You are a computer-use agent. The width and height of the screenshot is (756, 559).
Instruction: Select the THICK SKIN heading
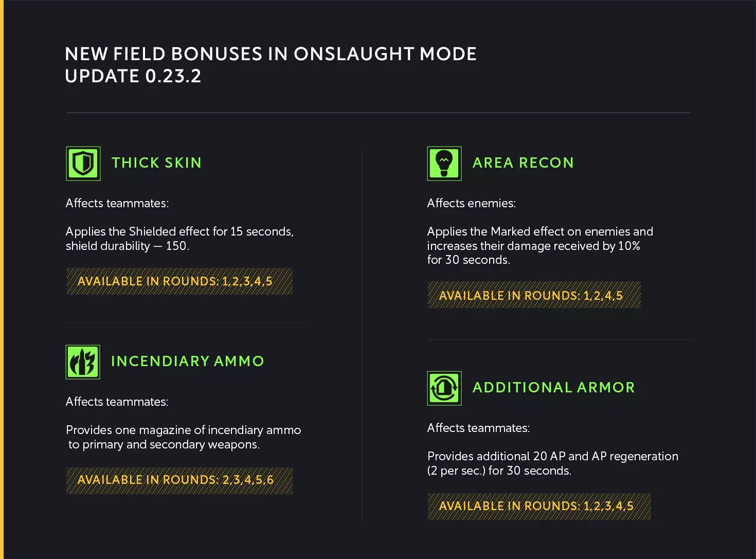pyautogui.click(x=156, y=163)
